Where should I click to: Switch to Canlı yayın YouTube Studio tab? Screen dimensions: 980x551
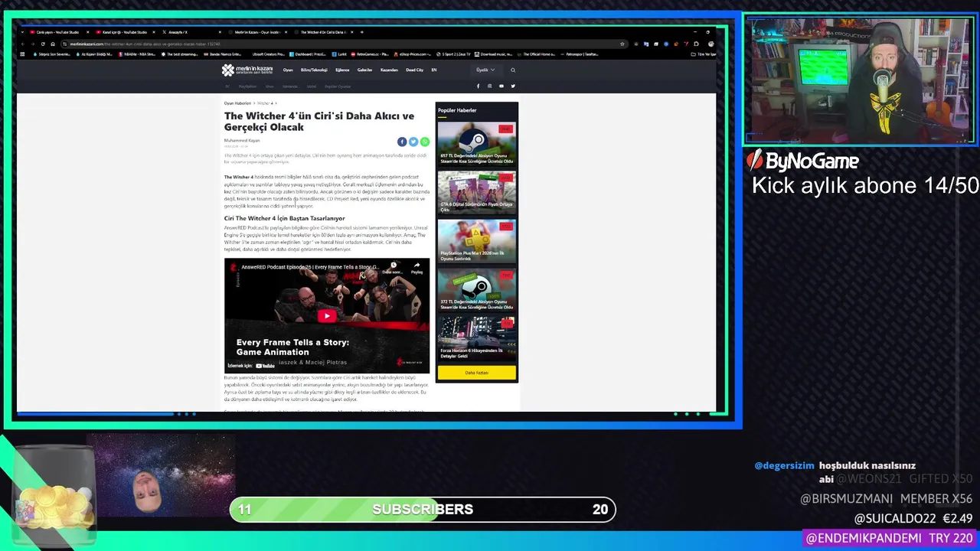pyautogui.click(x=57, y=32)
